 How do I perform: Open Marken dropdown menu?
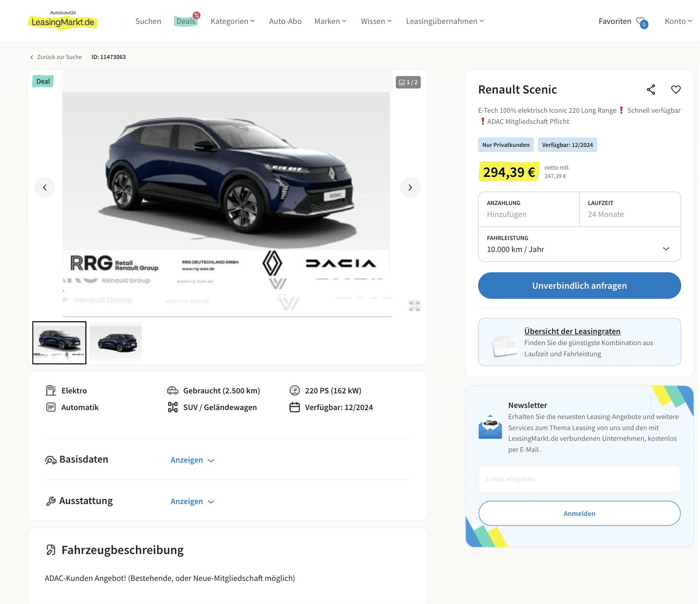[330, 21]
